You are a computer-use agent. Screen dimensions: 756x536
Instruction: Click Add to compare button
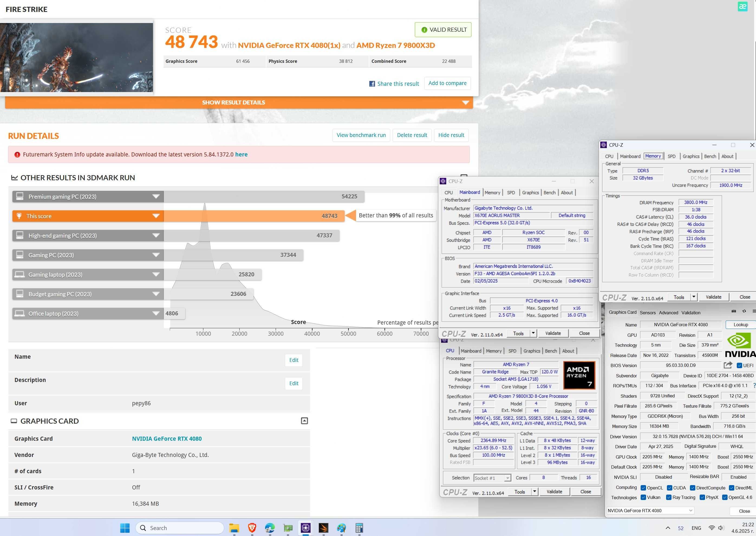click(447, 83)
